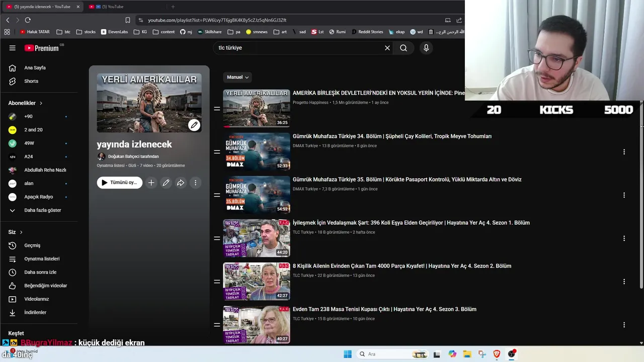This screenshot has width=644, height=362.
Task: Open a new browser tab
Action: (173, 7)
